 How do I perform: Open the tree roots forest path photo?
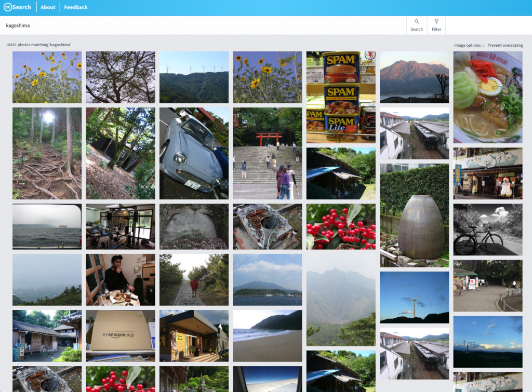47,153
